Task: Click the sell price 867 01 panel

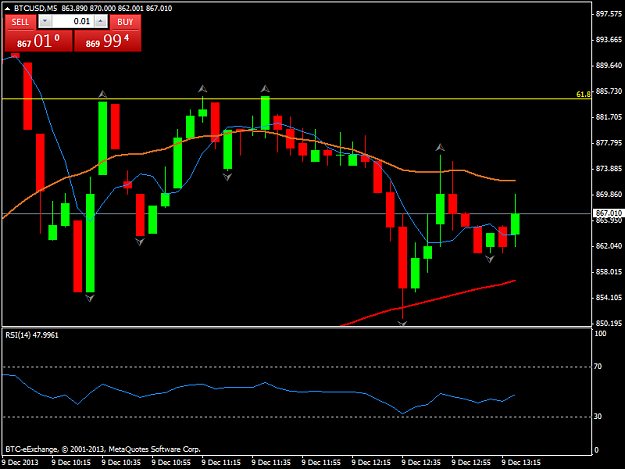Action: click(x=39, y=41)
